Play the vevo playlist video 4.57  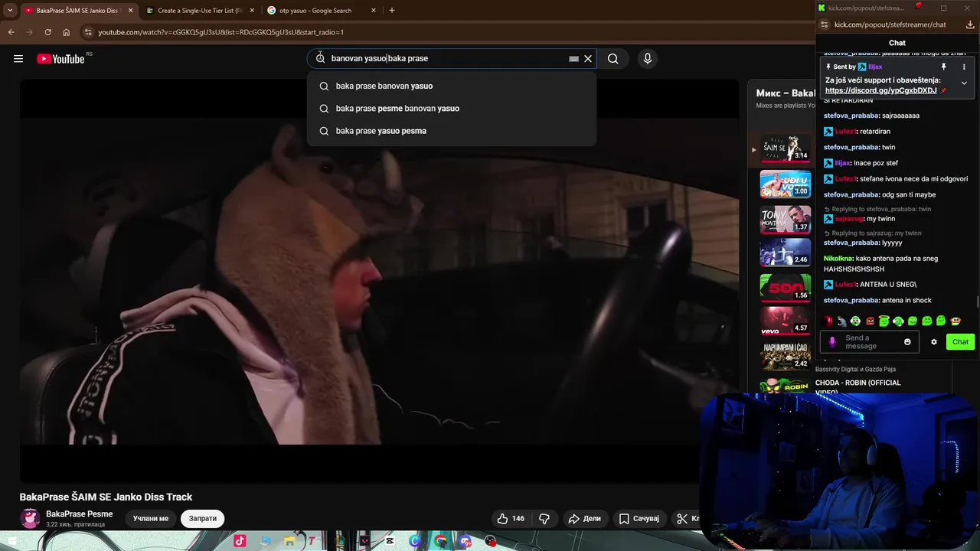coord(785,321)
